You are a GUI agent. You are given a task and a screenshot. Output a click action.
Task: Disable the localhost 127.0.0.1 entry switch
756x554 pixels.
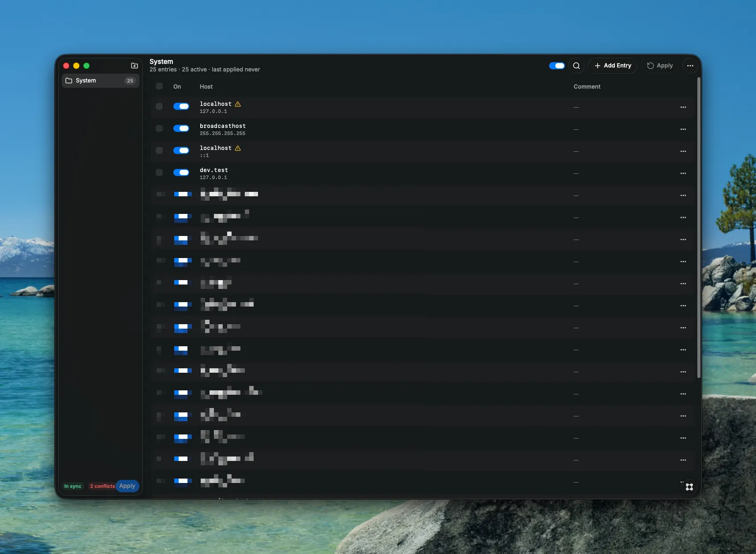[181, 106]
